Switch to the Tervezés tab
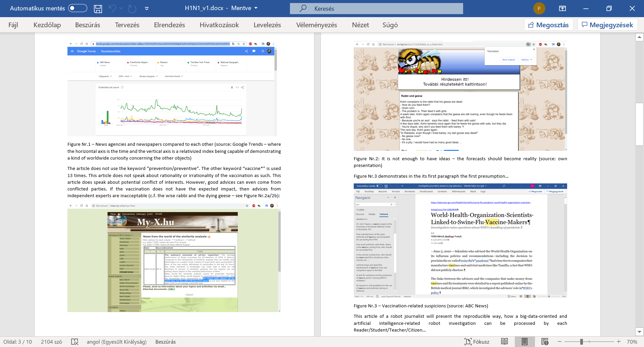The height and width of the screenshot is (347, 644). coord(127,25)
